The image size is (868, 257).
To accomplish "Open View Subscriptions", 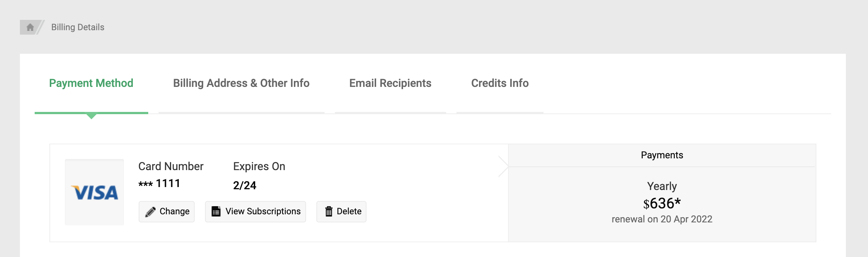I will [263, 211].
